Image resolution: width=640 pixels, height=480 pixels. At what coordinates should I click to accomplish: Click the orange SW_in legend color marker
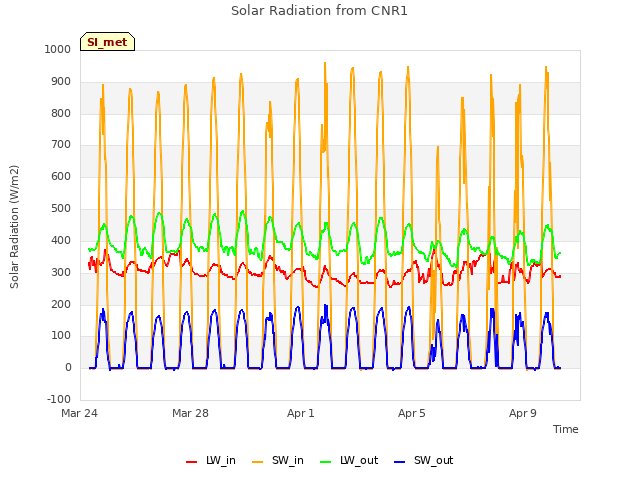click(x=258, y=462)
